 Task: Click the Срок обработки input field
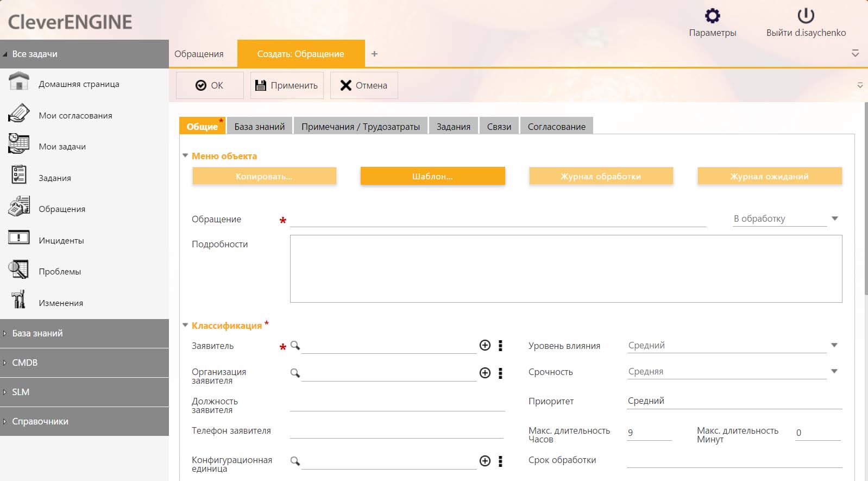tap(734, 460)
